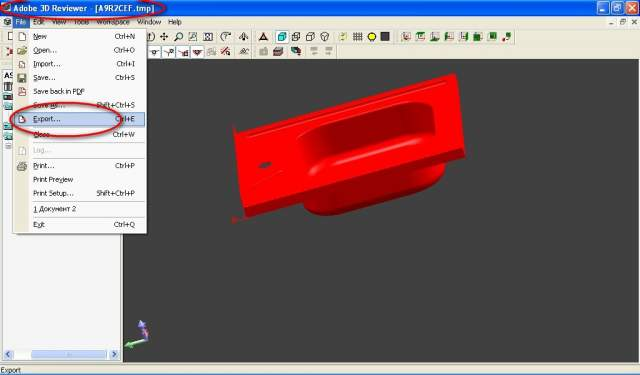The height and width of the screenshot is (375, 640).
Task: Choose Close in the File menu
Action: tap(80, 134)
